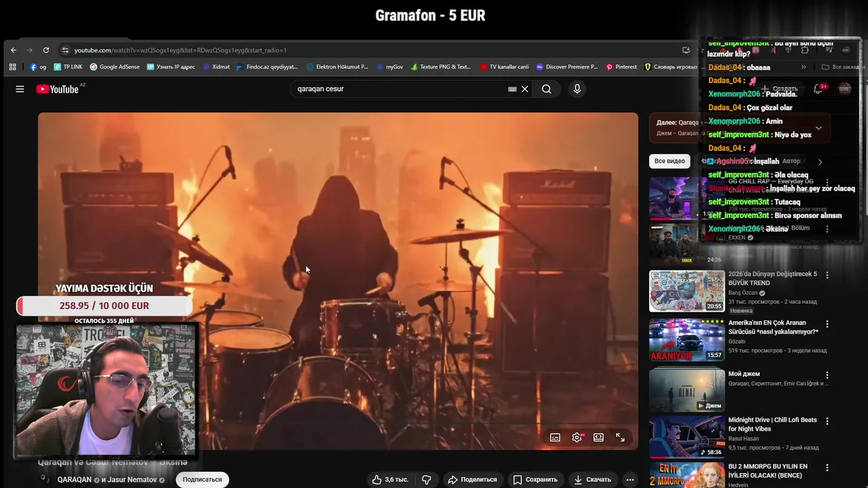868x488 pixels.
Task: Open the Elektron Hökumət bookmark
Action: point(337,67)
